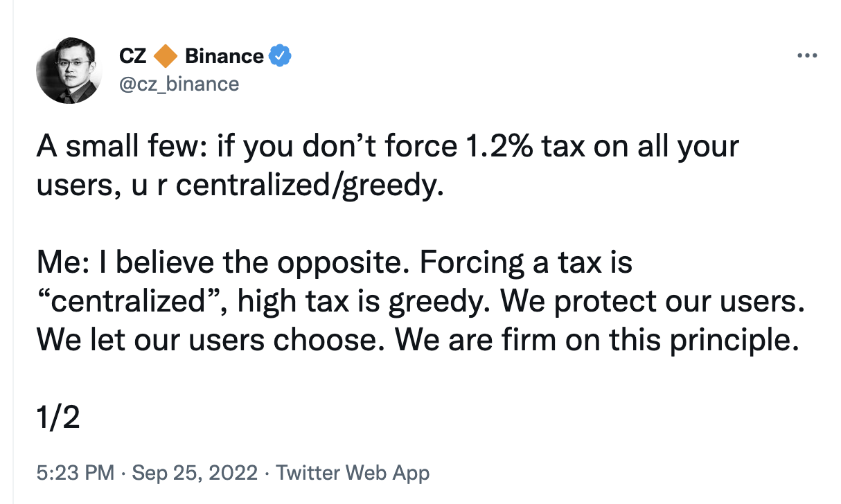Click the blue verified checkmark badge
841x504 pixels.
pyautogui.click(x=279, y=56)
